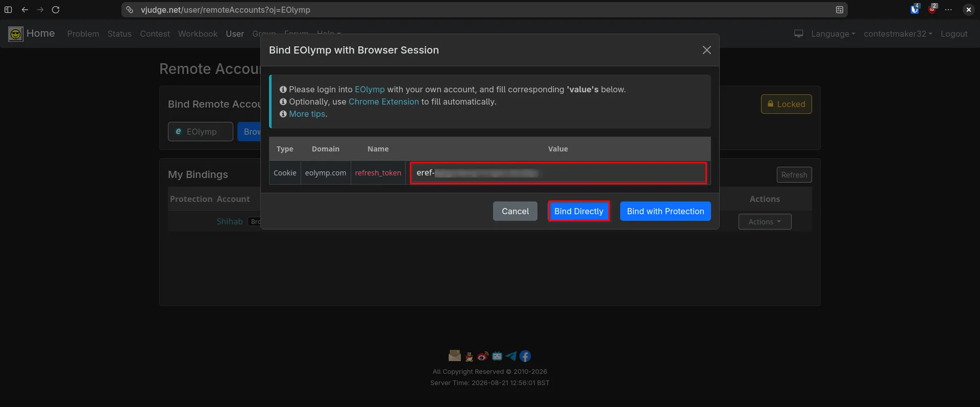The height and width of the screenshot is (407, 980).
Task: Click the browser sidebar toggle icon
Action: [8, 10]
